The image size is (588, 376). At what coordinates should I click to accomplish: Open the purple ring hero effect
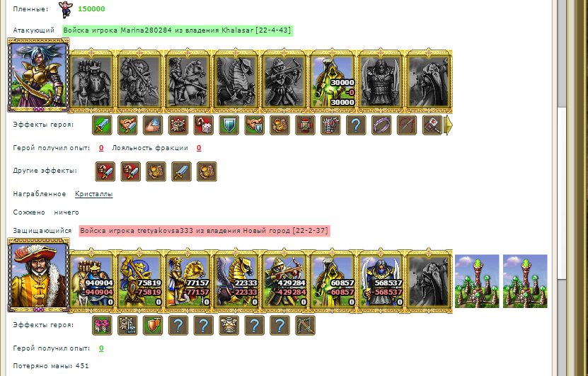pos(381,125)
